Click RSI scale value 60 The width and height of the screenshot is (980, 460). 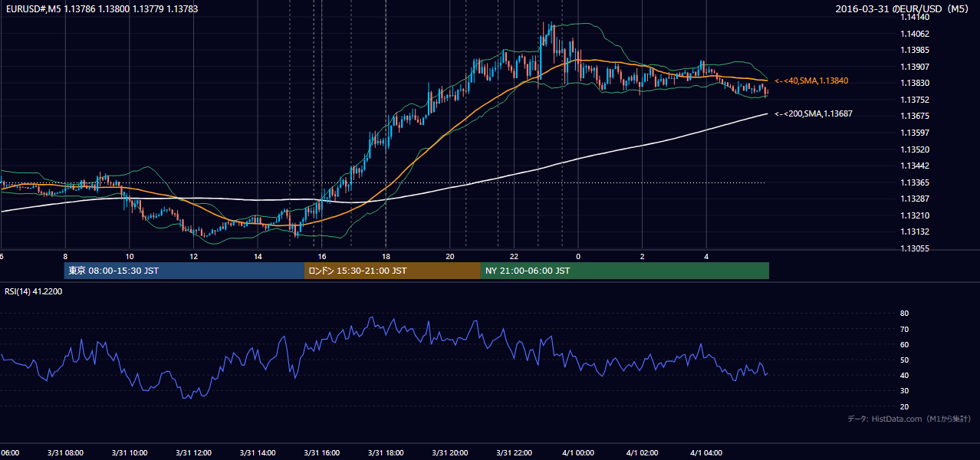[904, 344]
